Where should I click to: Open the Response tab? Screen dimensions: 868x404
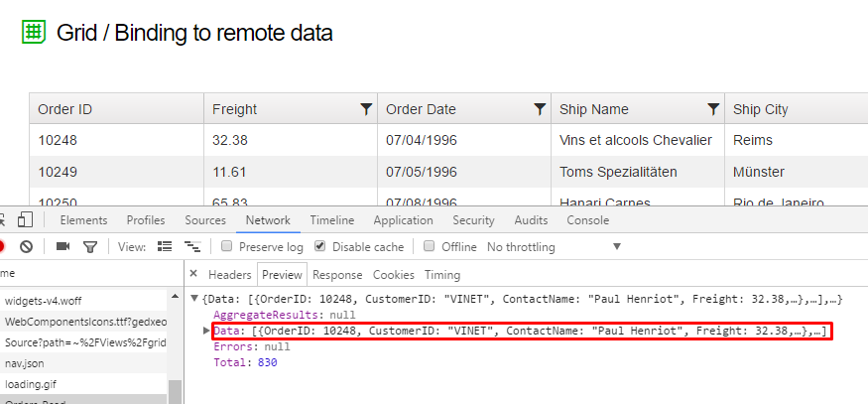click(x=337, y=275)
